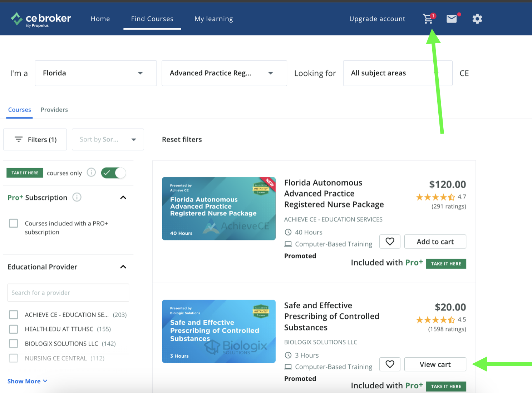Screen dimensions: 532x393
Task: Check the BIOLOGIX SOLUTIONS LLC provider filter
Action: pyautogui.click(x=14, y=343)
